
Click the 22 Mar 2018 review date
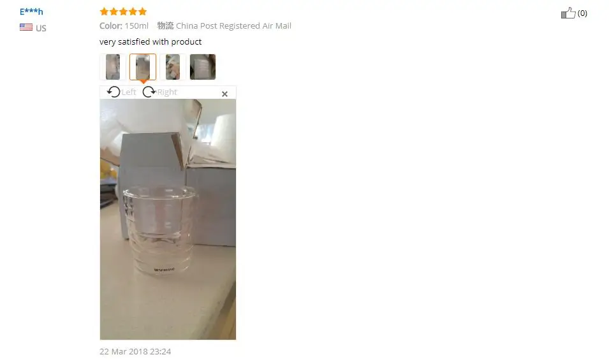point(135,352)
